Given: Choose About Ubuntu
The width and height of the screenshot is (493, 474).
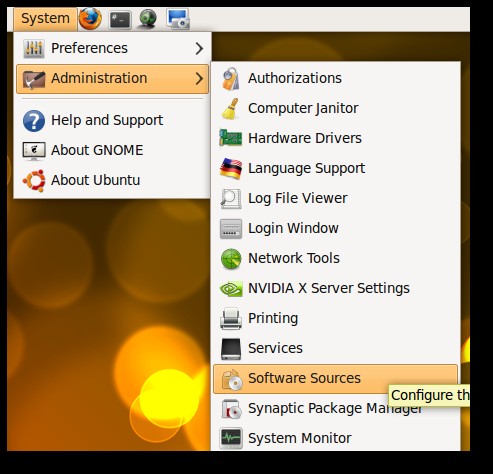Looking at the screenshot, I should (x=112, y=181).
